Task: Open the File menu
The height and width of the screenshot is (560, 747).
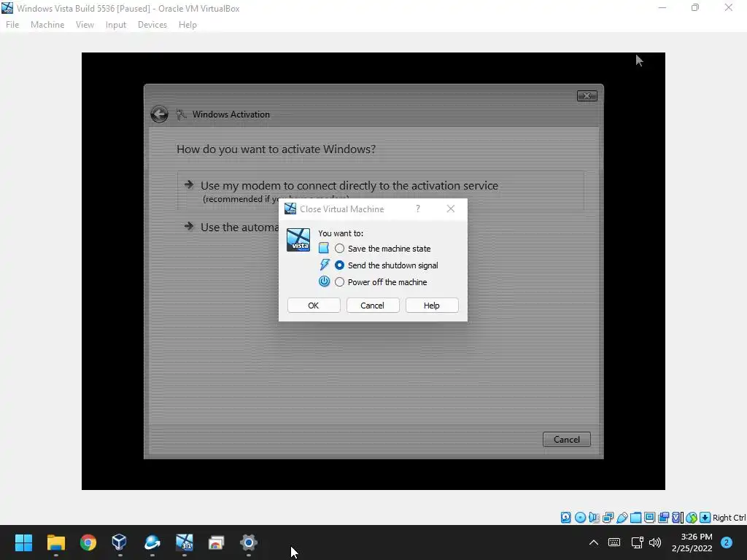Action: coord(12,25)
